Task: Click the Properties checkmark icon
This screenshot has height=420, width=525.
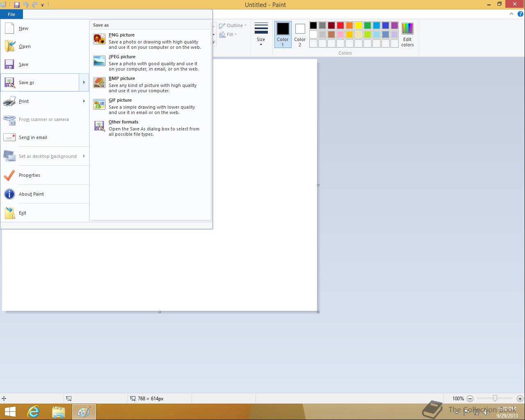Action: point(9,175)
